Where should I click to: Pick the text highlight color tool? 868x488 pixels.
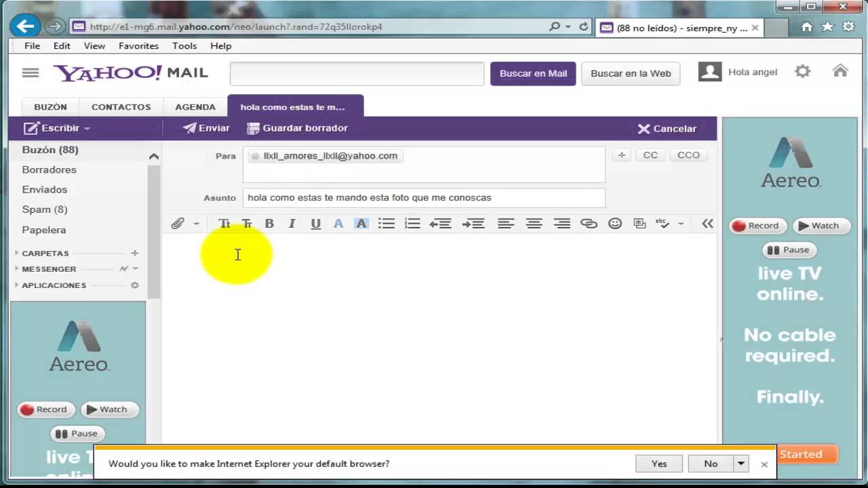361,224
